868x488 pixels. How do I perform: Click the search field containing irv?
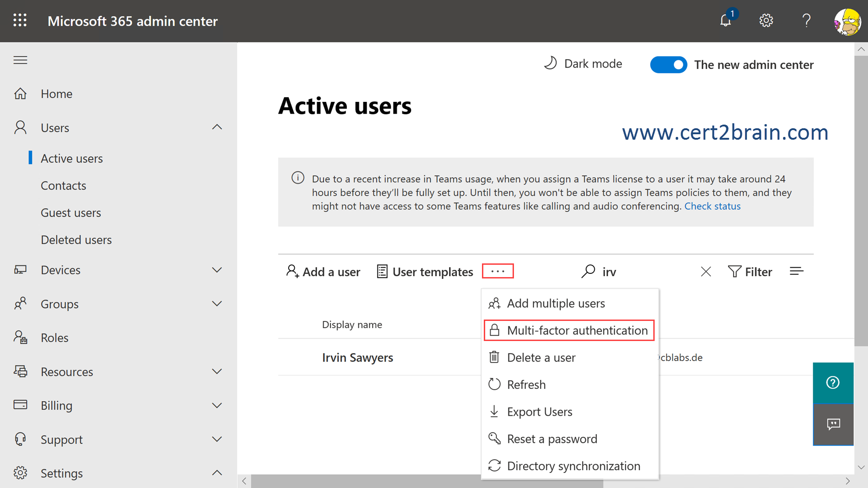point(647,272)
